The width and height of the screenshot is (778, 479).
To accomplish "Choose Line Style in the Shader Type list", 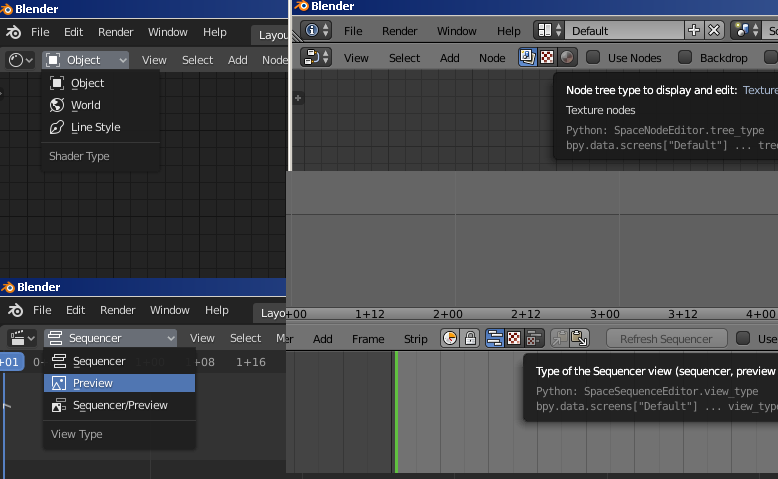I will [101, 127].
